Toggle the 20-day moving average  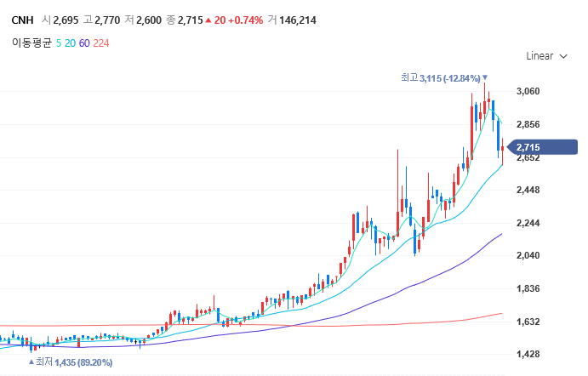(x=70, y=43)
